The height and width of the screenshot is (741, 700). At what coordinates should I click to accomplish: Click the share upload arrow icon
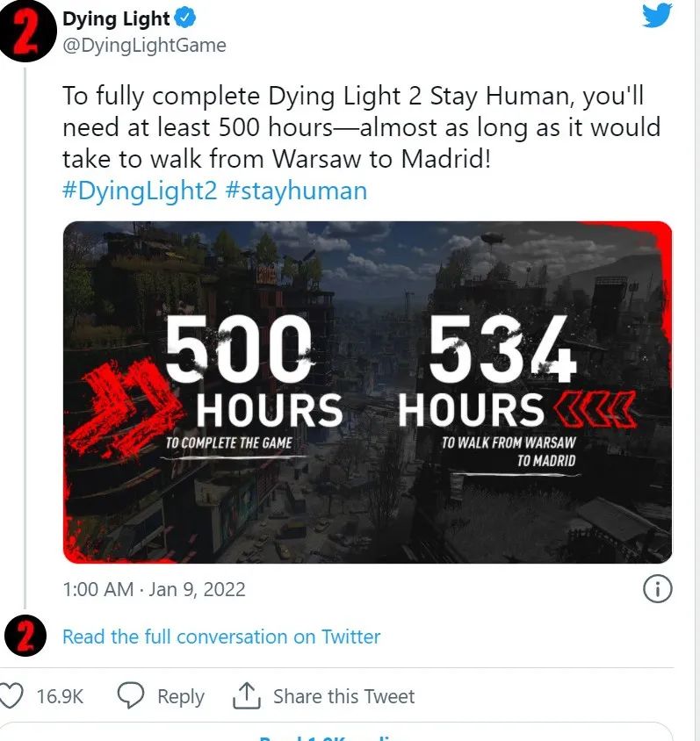click(246, 695)
